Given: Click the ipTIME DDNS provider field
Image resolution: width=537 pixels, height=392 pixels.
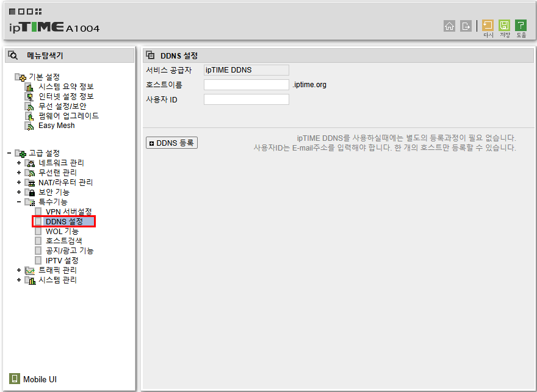Looking at the screenshot, I should pos(247,70).
